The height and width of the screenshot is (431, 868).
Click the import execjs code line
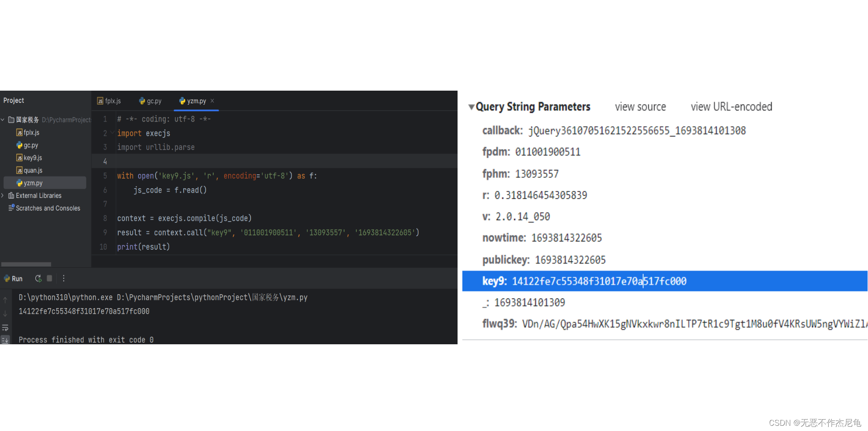tap(144, 133)
